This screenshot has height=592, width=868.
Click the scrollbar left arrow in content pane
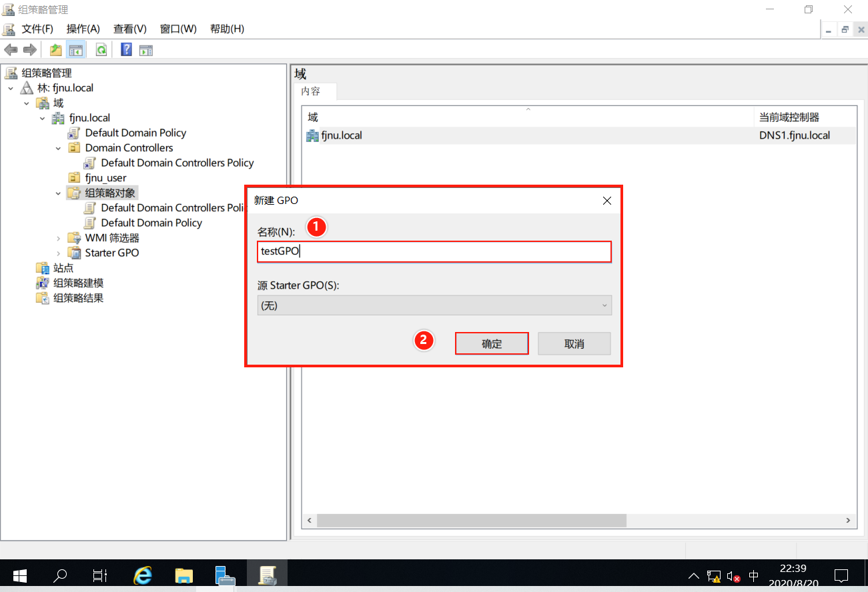tap(309, 521)
